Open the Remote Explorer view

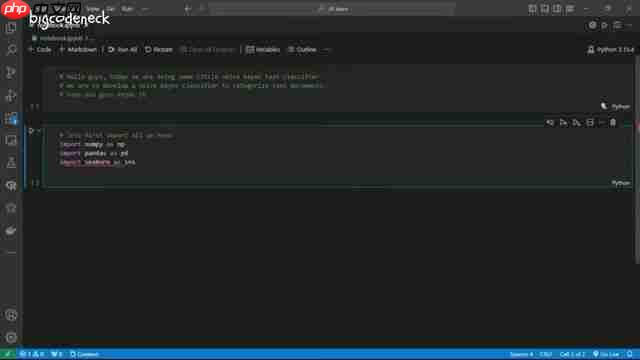(11, 141)
